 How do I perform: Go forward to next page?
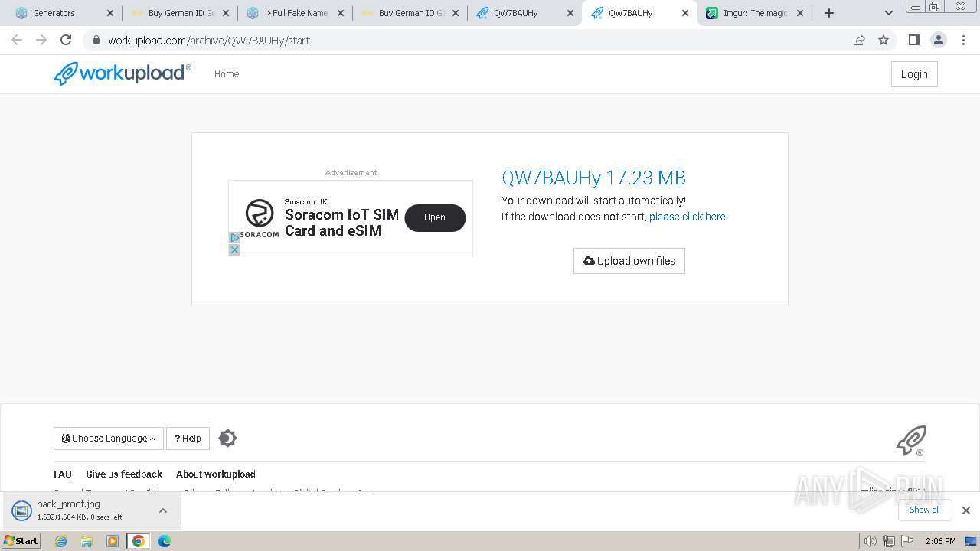point(41,40)
